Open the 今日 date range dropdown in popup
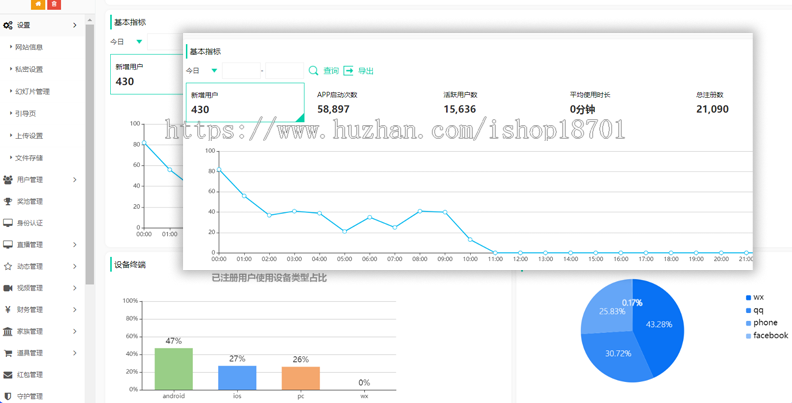This screenshot has width=792, height=403. (x=201, y=71)
